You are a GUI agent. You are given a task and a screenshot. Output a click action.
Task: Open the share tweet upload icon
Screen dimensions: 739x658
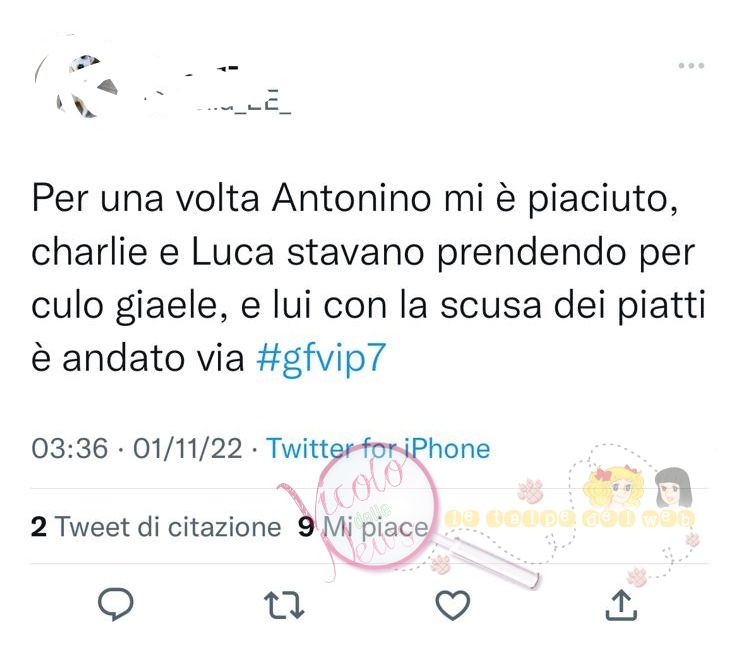(621, 604)
